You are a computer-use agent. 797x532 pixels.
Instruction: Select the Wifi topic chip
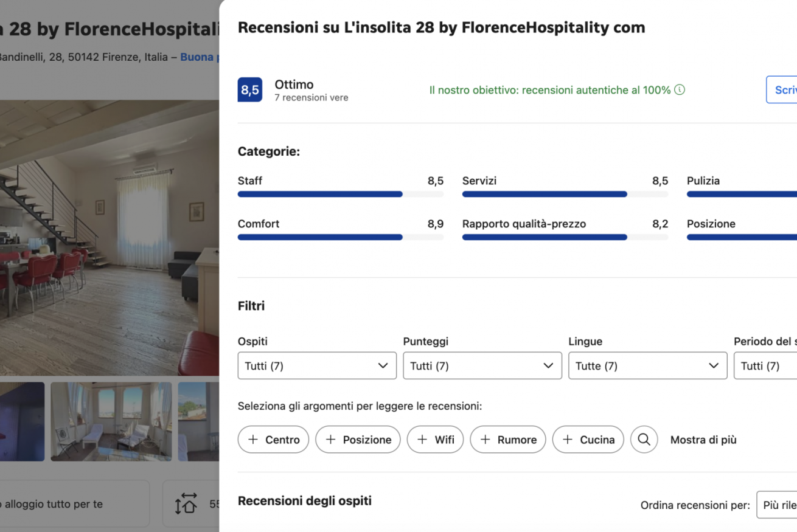point(435,440)
